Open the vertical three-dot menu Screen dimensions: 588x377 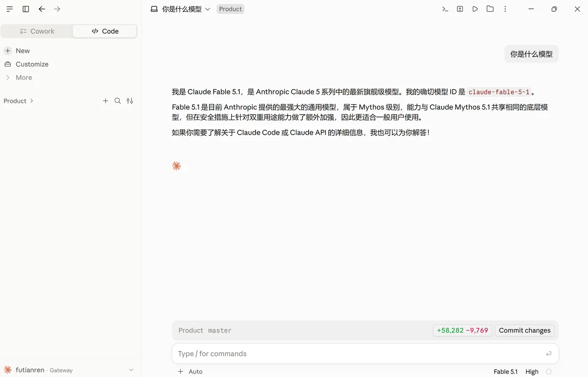tap(505, 9)
